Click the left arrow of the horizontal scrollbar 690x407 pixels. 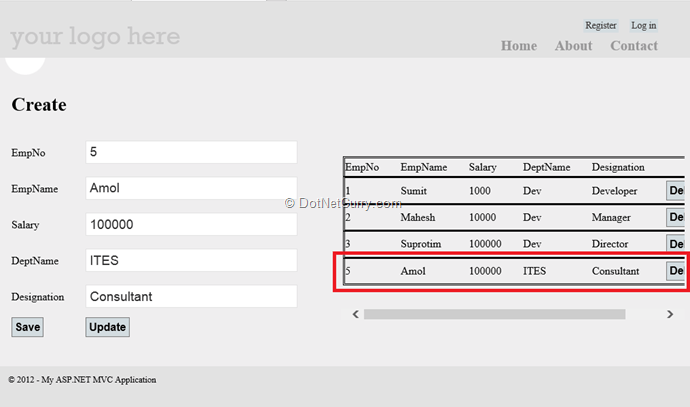point(356,314)
